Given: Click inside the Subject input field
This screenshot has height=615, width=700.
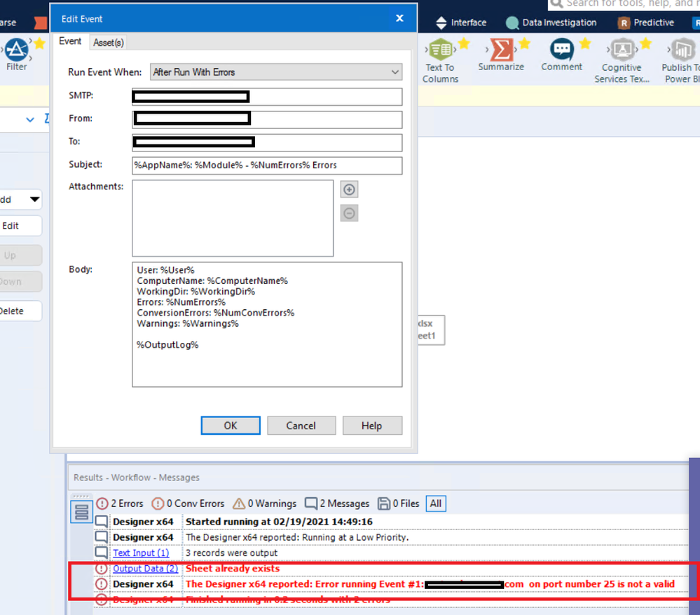Looking at the screenshot, I should (266, 165).
